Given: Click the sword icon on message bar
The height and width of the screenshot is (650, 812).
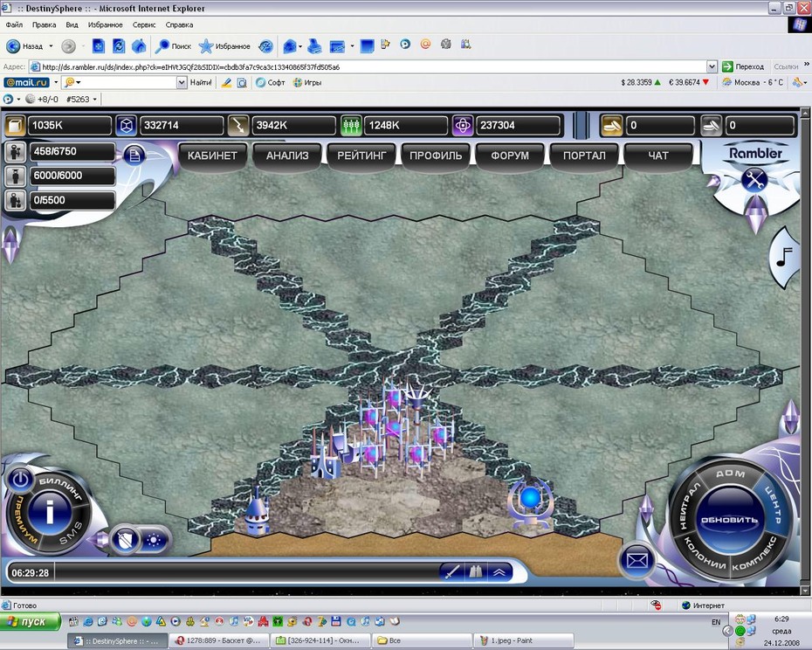Looking at the screenshot, I should pos(452,572).
